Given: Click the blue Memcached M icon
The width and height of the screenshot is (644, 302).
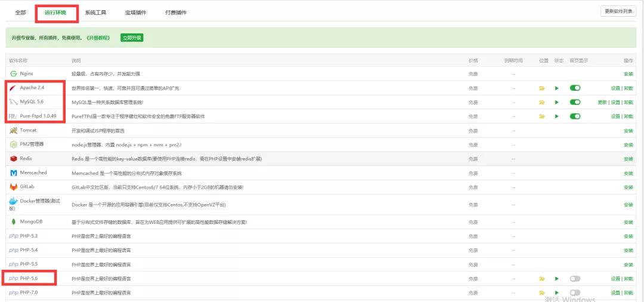Looking at the screenshot, I should point(13,173).
